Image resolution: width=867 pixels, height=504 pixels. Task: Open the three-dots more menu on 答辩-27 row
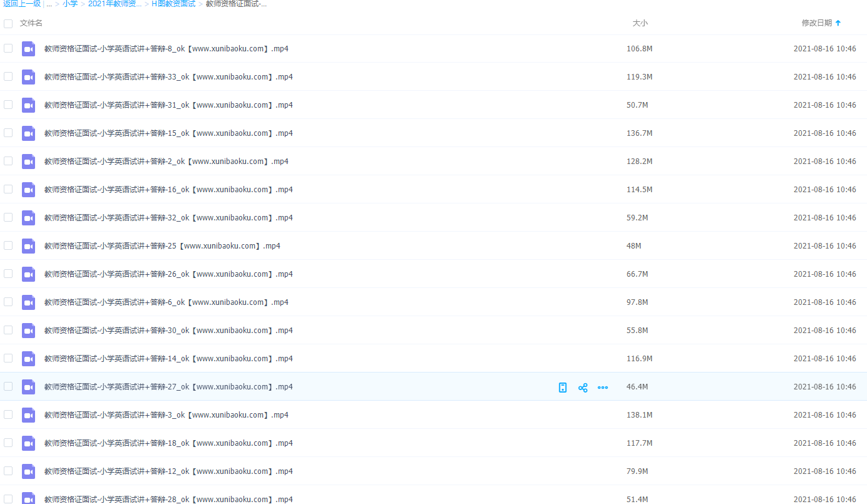[603, 388]
